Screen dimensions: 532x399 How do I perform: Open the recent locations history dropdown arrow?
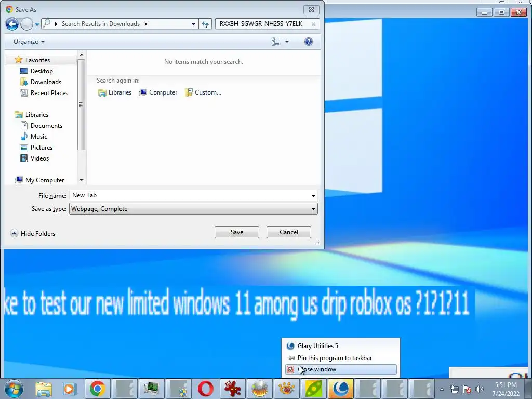point(37,24)
